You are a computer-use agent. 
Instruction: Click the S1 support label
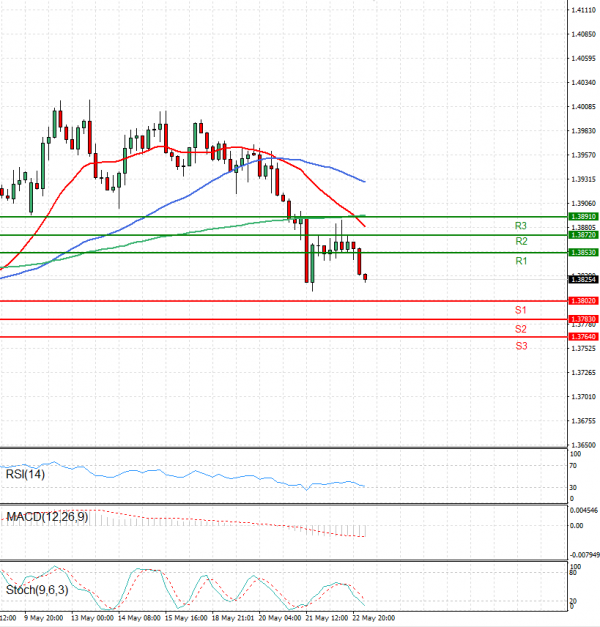coord(521,310)
